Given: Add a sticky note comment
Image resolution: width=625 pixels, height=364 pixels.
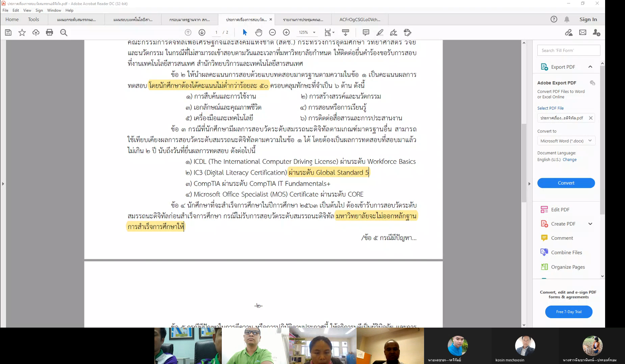Looking at the screenshot, I should coord(366,32).
